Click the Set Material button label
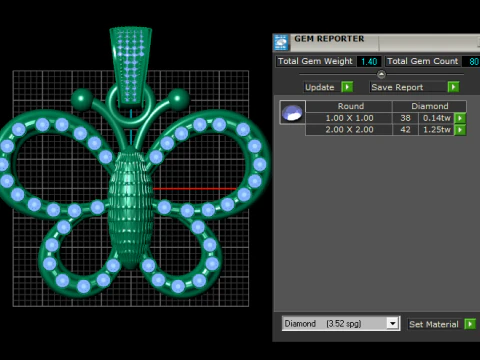480x360 pixels. tap(434, 324)
